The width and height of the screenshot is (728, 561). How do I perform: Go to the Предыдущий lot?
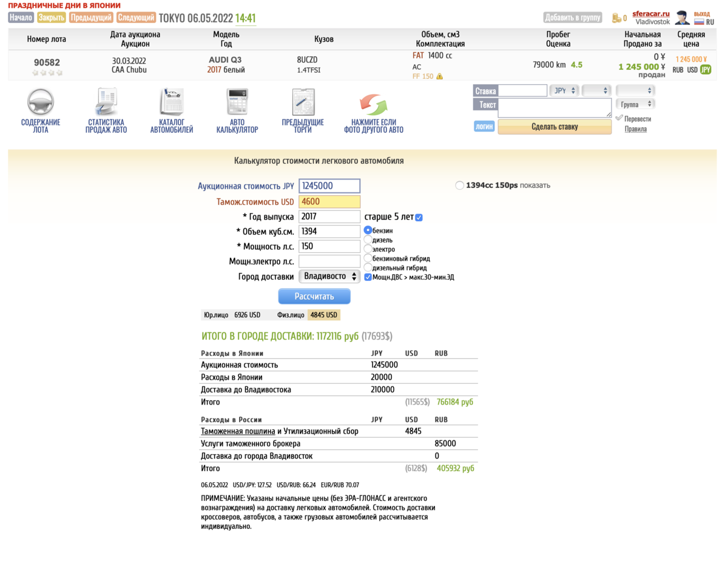pos(91,18)
